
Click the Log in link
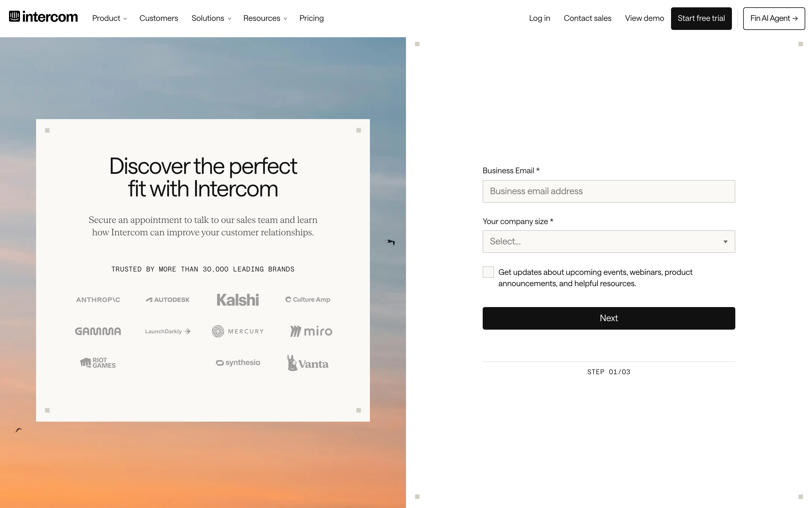click(x=540, y=18)
